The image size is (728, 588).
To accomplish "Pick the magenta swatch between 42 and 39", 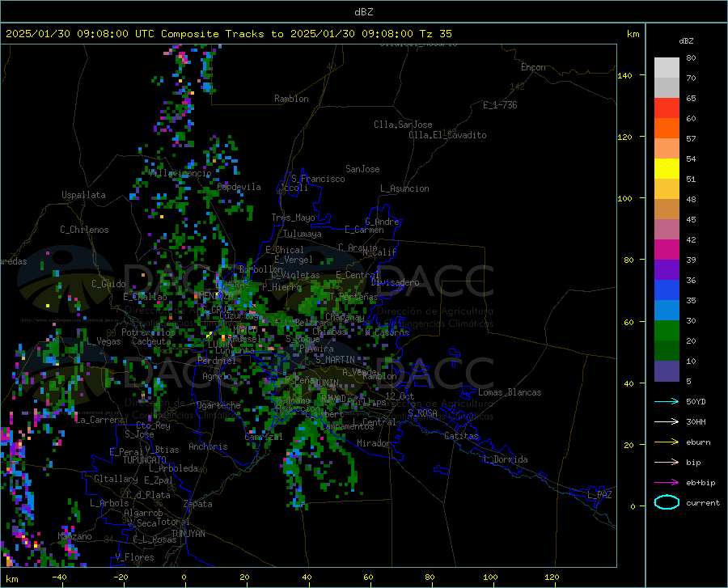I will (667, 250).
